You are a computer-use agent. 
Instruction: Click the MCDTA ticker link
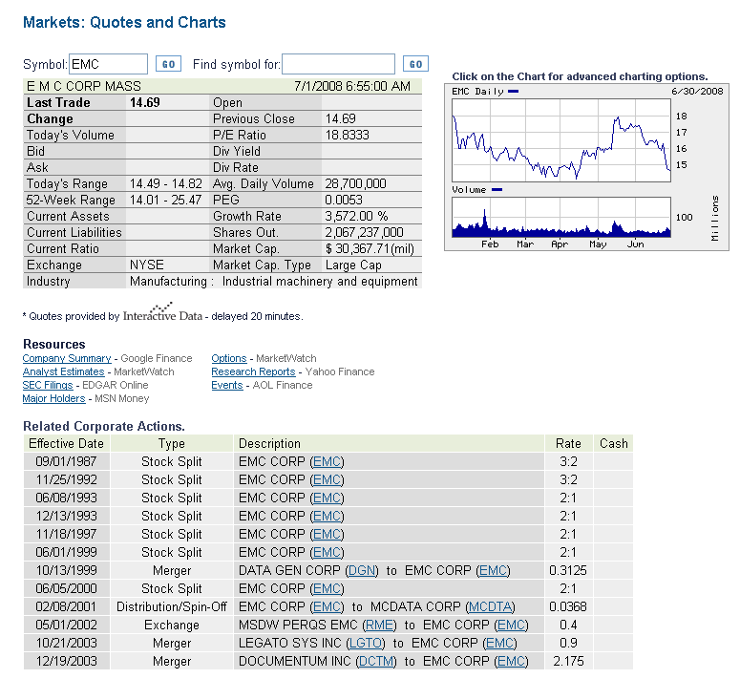pos(491,606)
